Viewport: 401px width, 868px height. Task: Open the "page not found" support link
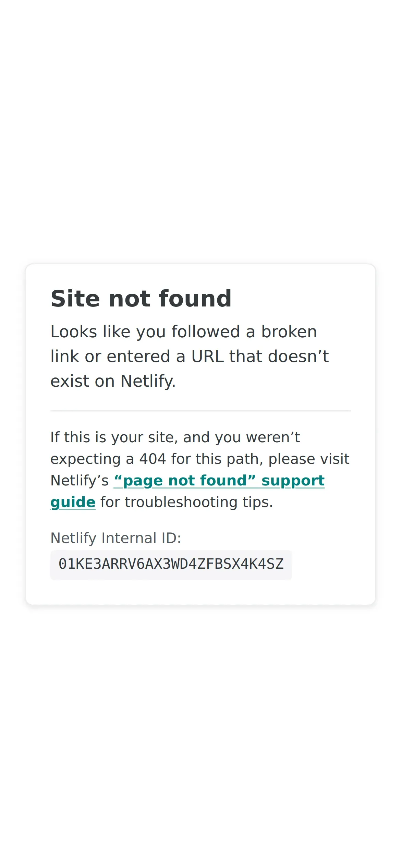(x=219, y=481)
